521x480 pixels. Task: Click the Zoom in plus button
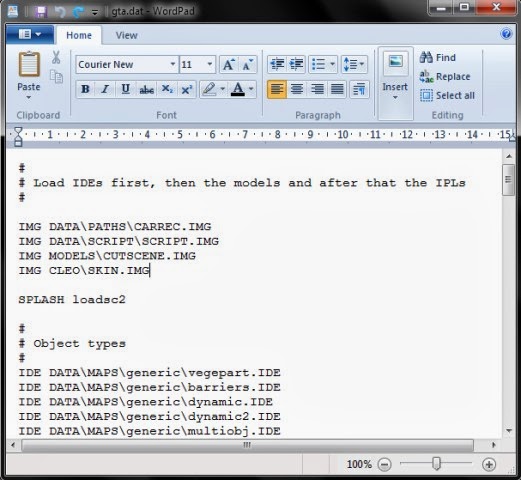pos(489,464)
